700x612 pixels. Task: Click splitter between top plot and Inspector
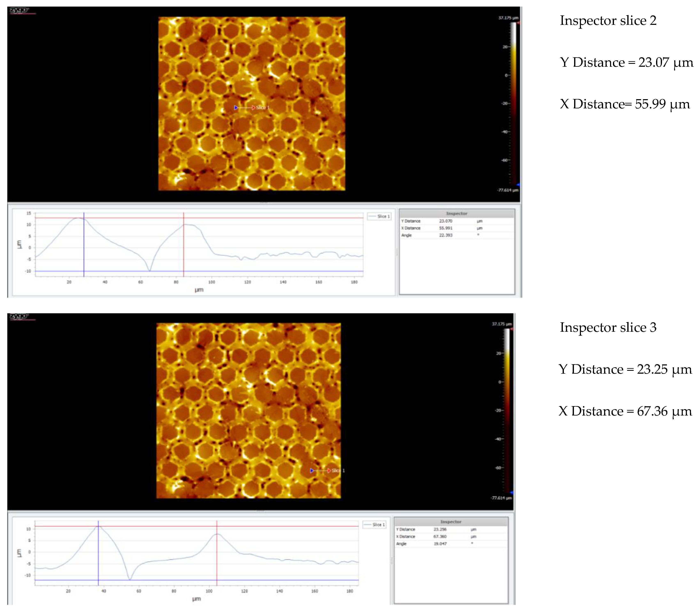pyautogui.click(x=397, y=252)
